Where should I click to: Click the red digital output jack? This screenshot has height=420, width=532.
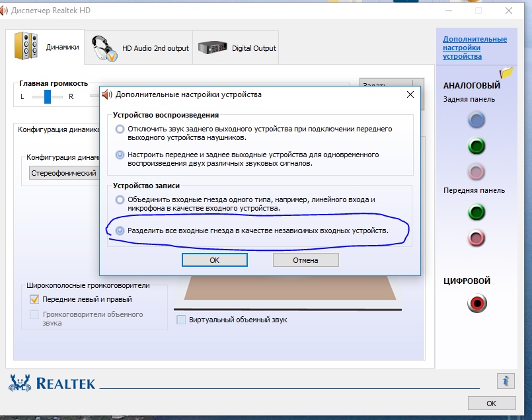[476, 303]
